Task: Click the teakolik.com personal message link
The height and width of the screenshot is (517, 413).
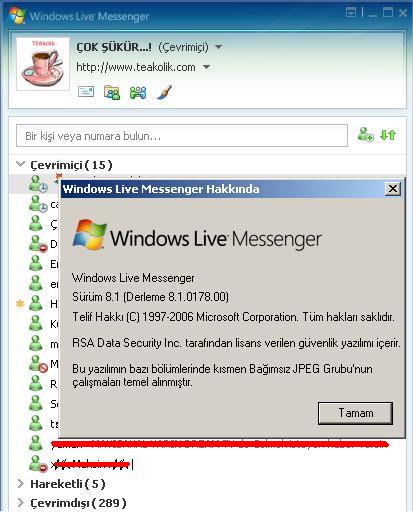Action: pyautogui.click(x=136, y=67)
